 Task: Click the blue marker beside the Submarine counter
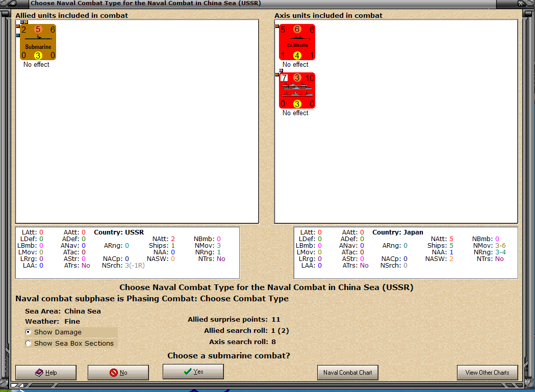pos(19,35)
